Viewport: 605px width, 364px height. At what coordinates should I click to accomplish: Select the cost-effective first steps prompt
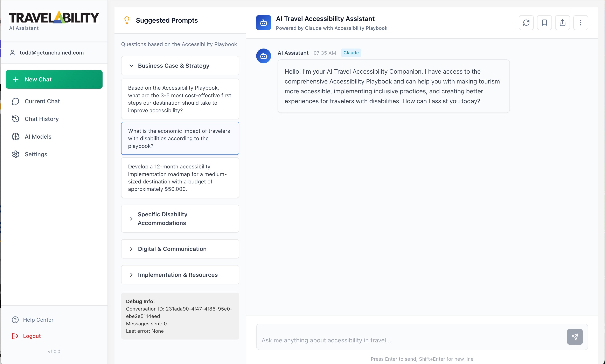pyautogui.click(x=180, y=99)
